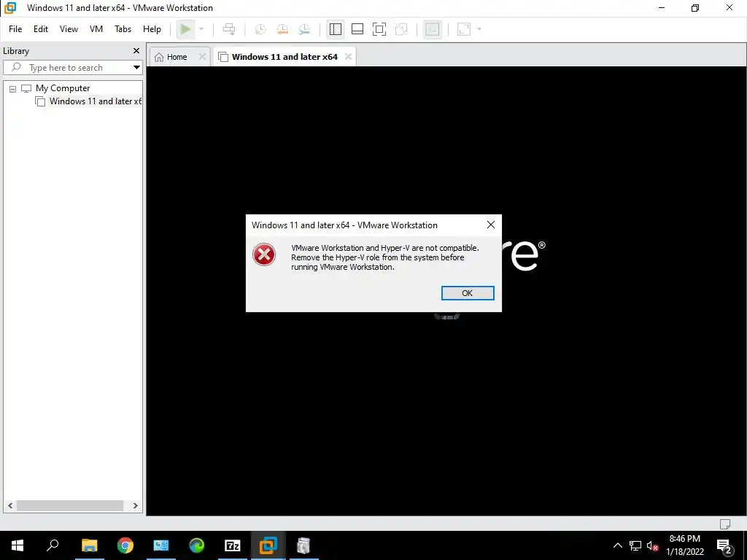This screenshot has width=747, height=560.
Task: Open taskbar search magnifier
Action: [x=53, y=545]
